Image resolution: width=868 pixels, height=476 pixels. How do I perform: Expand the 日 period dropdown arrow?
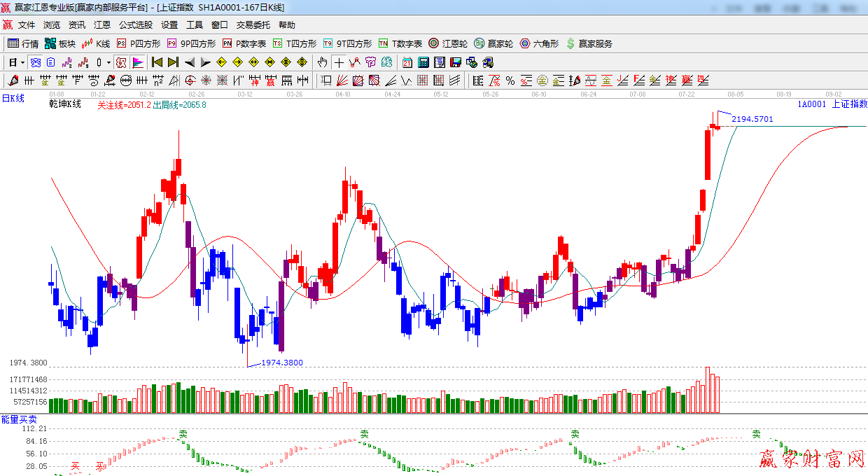(22, 62)
